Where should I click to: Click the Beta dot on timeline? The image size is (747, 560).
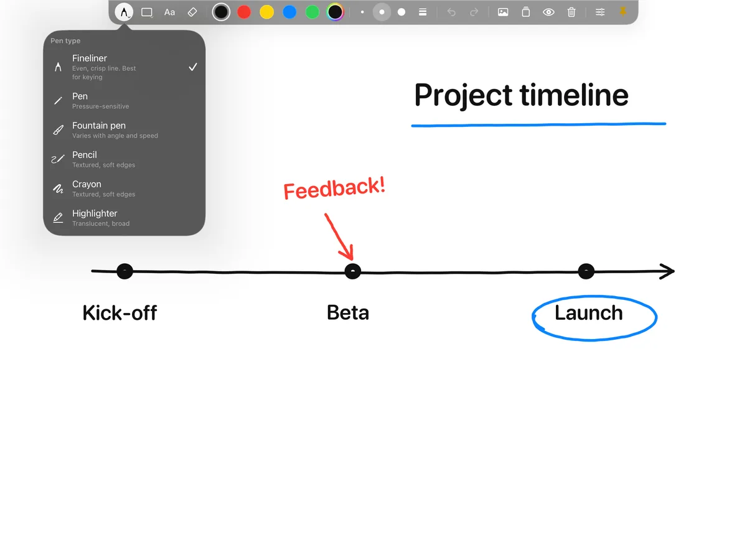point(352,271)
